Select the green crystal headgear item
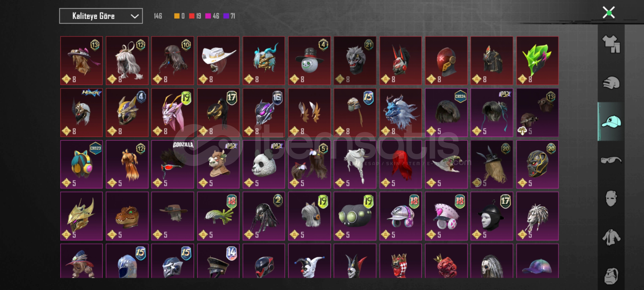 [538, 60]
